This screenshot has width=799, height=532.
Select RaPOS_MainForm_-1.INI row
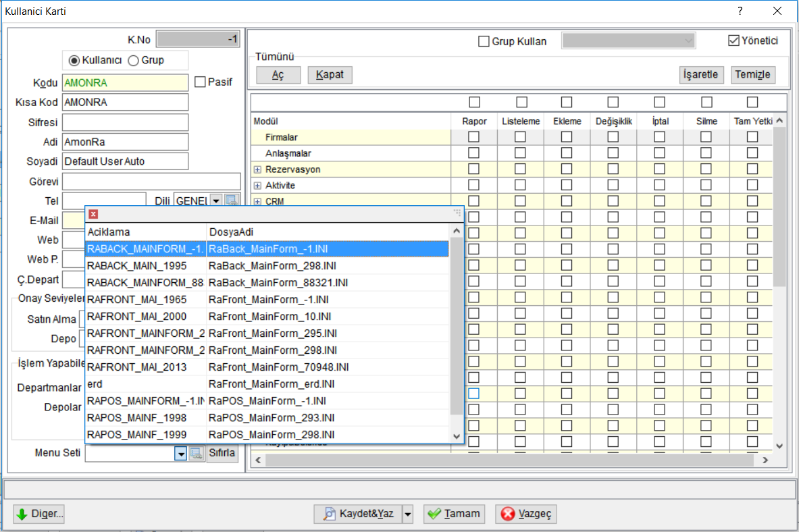pyautogui.click(x=267, y=401)
